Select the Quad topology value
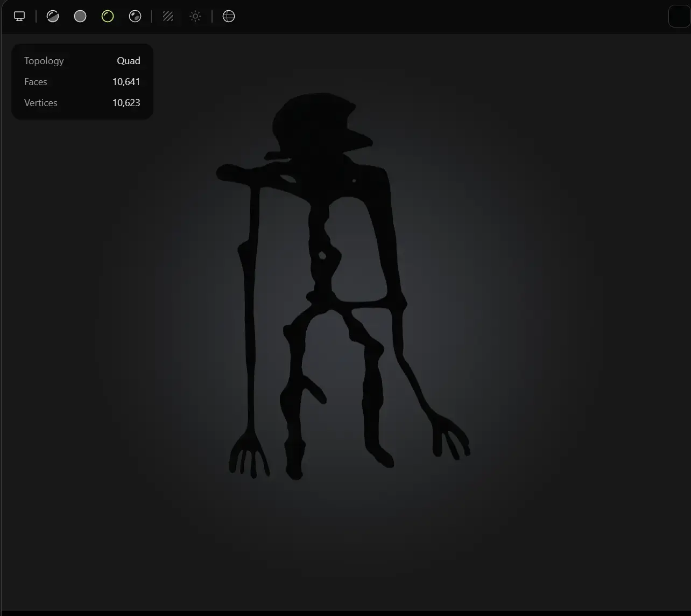Image resolution: width=691 pixels, height=616 pixels. click(129, 61)
